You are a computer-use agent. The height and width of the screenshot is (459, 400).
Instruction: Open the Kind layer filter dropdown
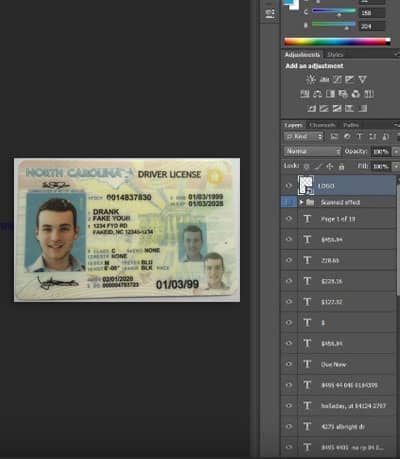coord(304,136)
